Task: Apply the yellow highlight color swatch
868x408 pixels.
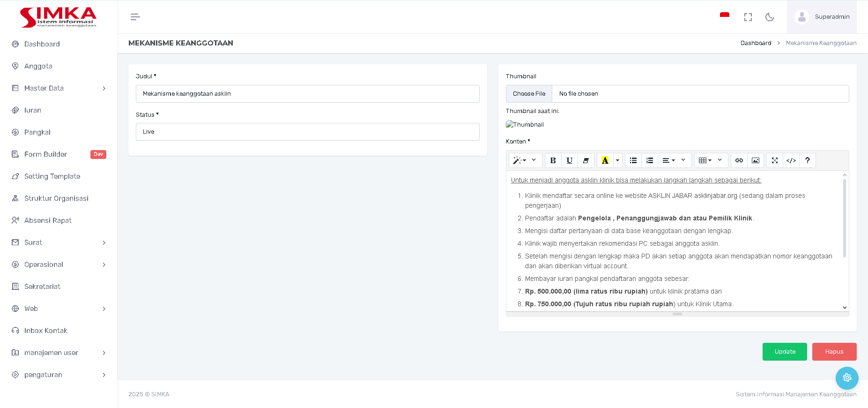Action: (605, 160)
